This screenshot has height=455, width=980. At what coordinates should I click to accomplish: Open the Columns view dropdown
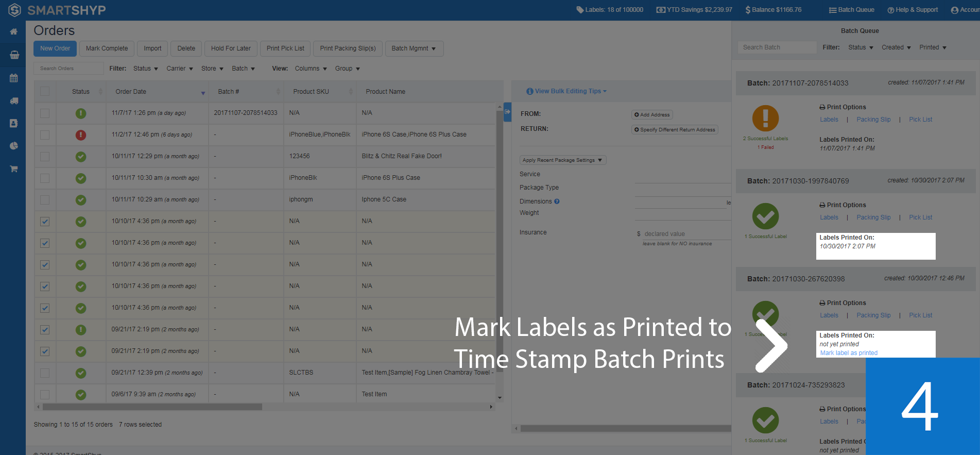[311, 69]
